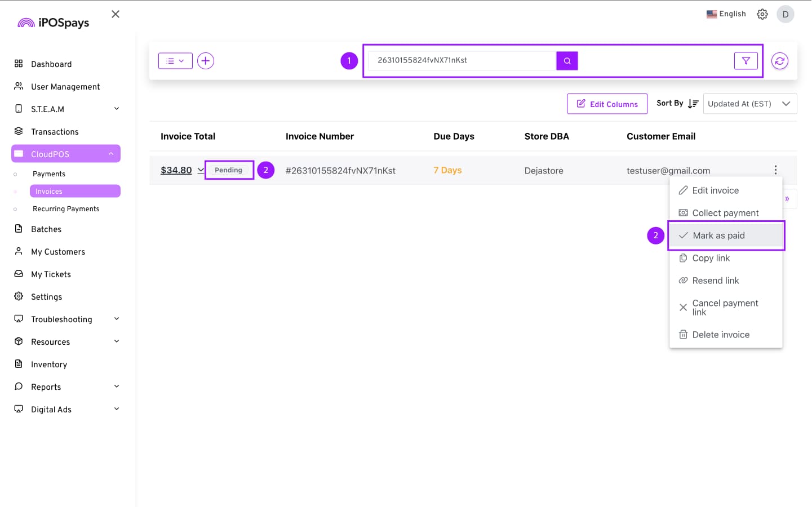Open the settings gear in top bar

[x=762, y=14]
